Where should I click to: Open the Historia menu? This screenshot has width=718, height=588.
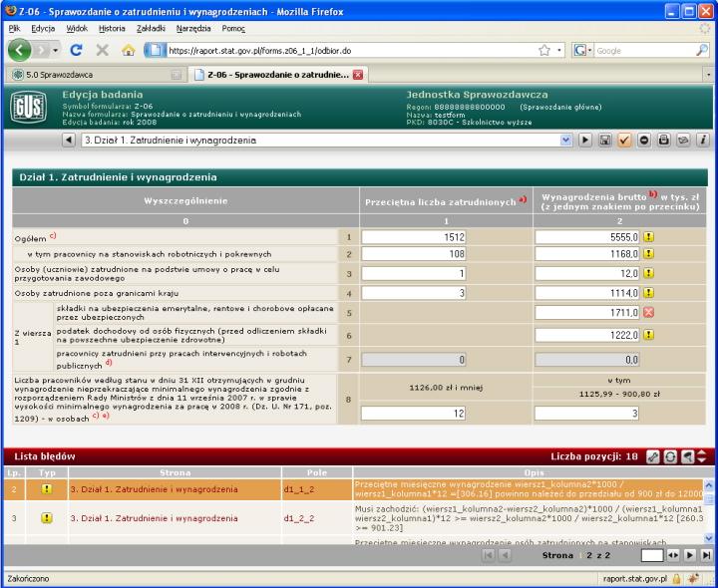pos(112,28)
